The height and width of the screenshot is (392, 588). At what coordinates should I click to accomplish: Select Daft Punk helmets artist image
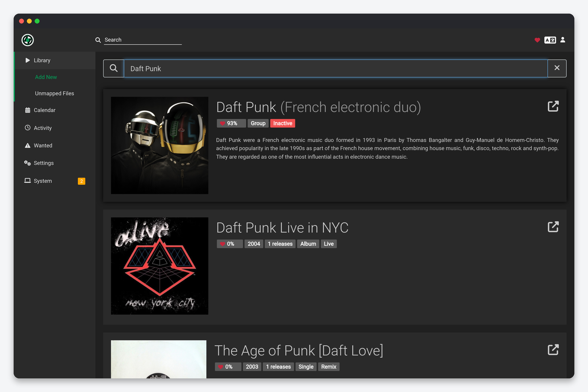160,145
